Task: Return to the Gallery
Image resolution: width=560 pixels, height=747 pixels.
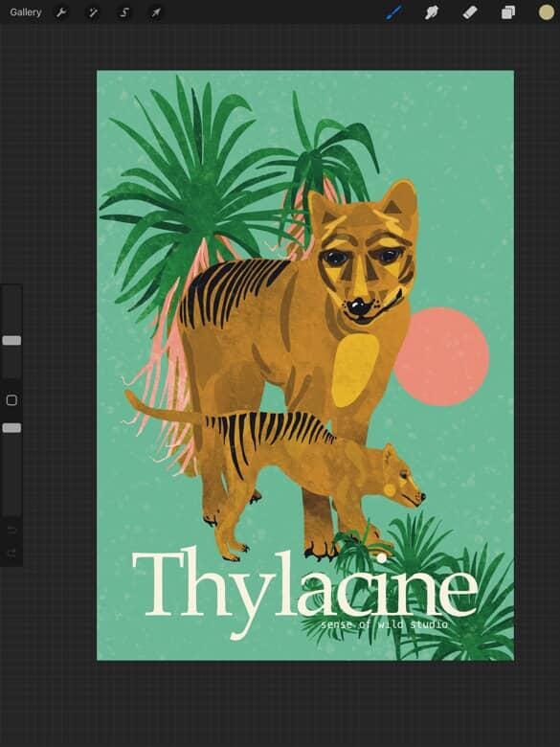Action: [x=25, y=12]
